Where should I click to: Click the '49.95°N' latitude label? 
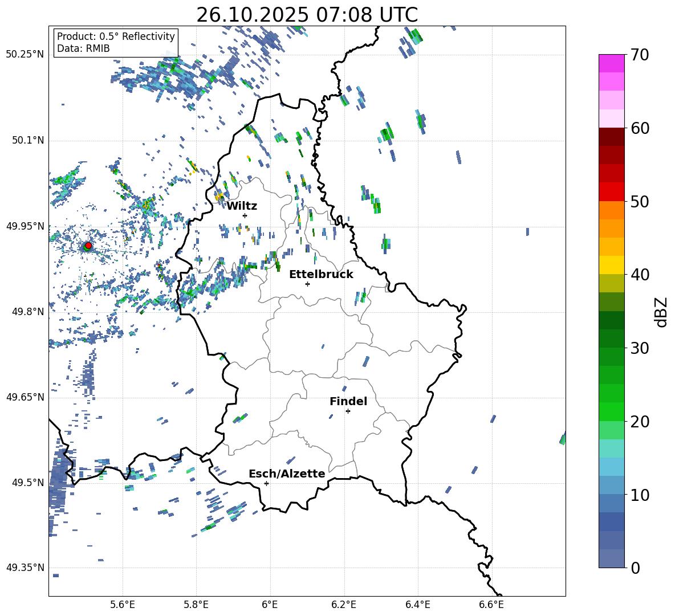pos(25,226)
